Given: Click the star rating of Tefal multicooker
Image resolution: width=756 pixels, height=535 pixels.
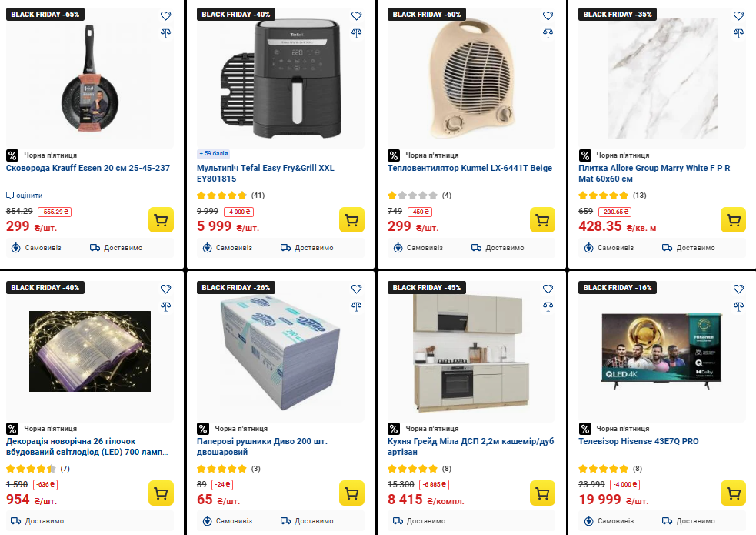Looking at the screenshot, I should (x=221, y=196).
